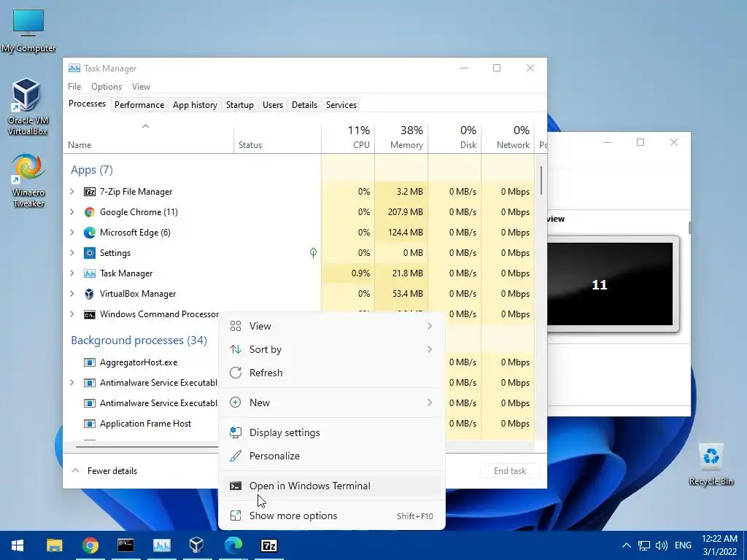
Task: Sort processes by Network column header
Action: coord(508,137)
